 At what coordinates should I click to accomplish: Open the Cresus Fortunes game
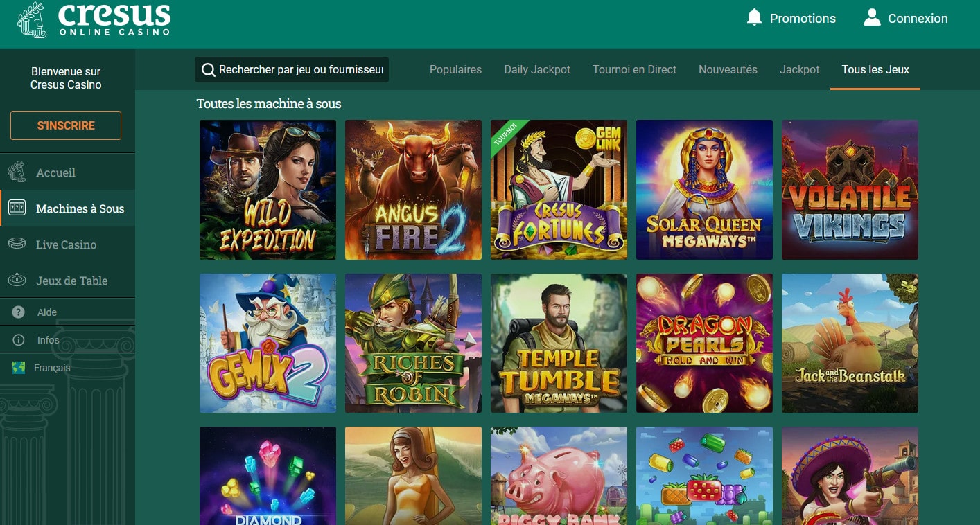[559, 190]
